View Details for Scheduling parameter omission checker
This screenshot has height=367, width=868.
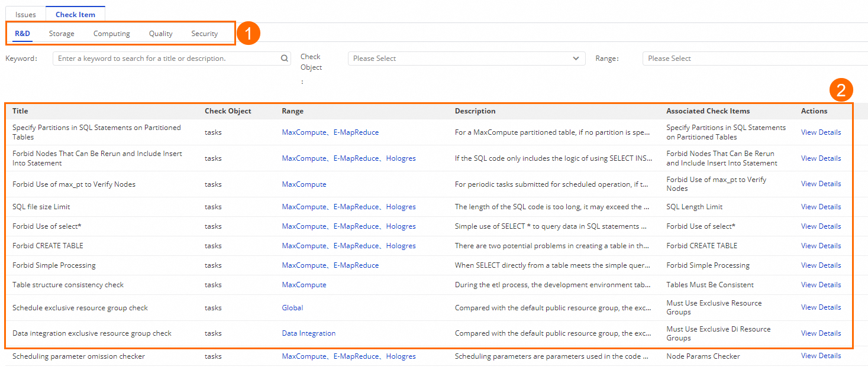click(821, 356)
